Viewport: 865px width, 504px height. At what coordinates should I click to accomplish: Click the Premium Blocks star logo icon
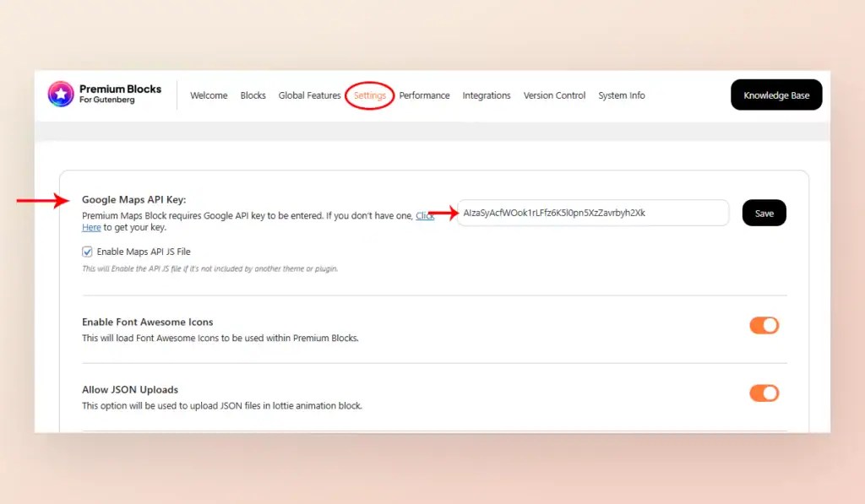[59, 95]
